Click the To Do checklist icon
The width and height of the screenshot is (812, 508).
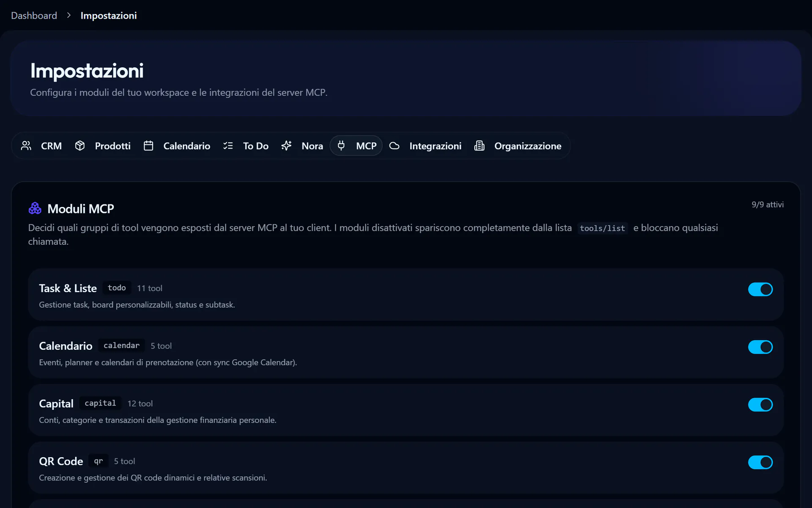coord(228,146)
